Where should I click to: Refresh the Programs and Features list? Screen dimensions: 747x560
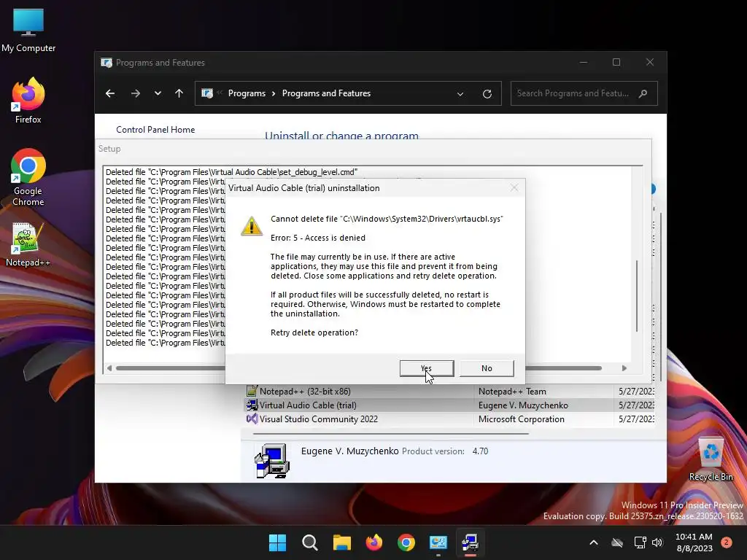point(487,94)
